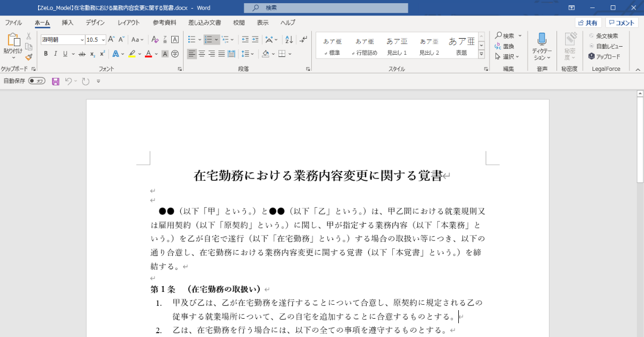This screenshot has width=644, height=337.
Task: Show formatting marks with the 編集記号 icon
Action: (x=303, y=40)
